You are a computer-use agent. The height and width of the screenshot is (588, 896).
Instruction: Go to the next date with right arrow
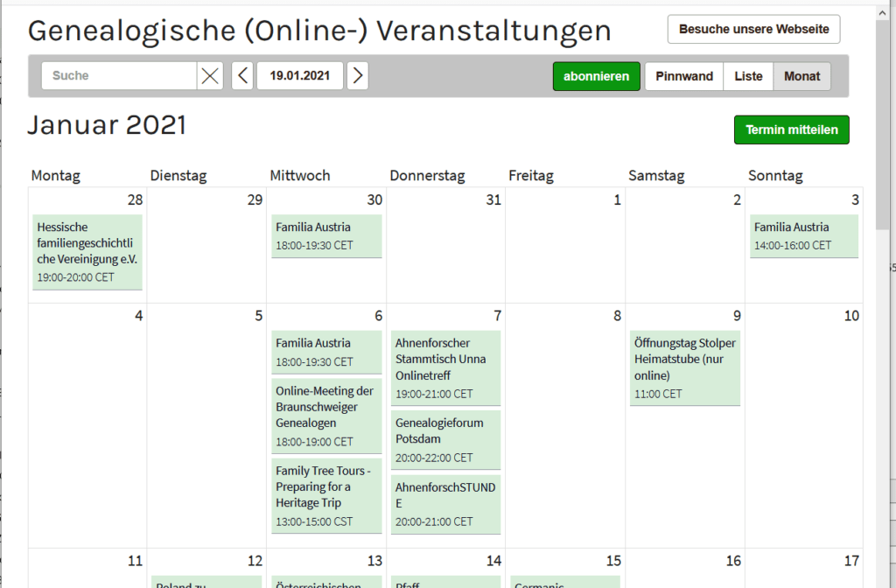358,76
